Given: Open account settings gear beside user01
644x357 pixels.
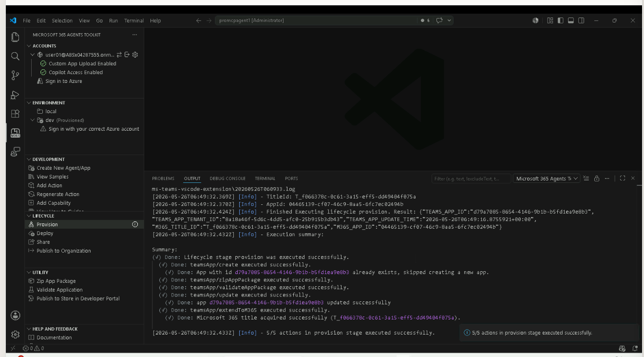Looking at the screenshot, I should click(x=135, y=55).
